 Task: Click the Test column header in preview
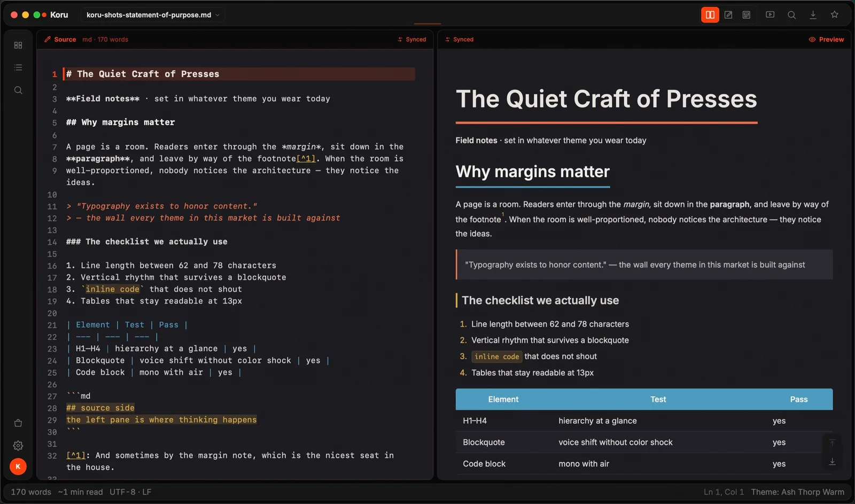coord(658,399)
